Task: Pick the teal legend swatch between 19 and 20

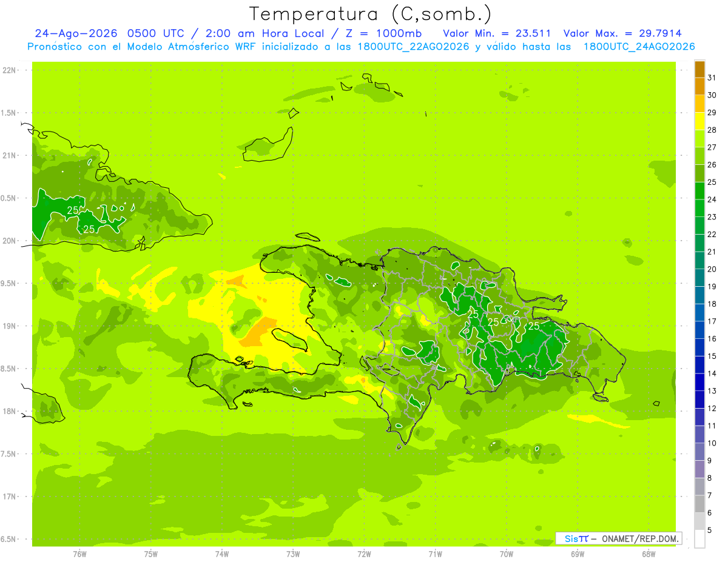Action: 699,278
